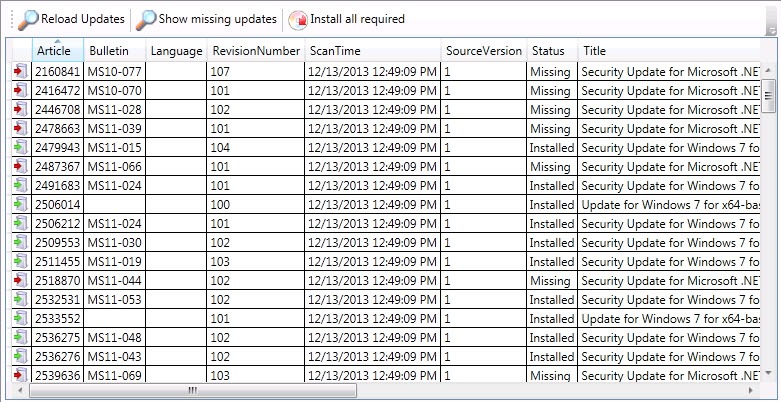Select the installed update icon for article 2479943
Viewport: 781px width, 402px height.
[20, 147]
